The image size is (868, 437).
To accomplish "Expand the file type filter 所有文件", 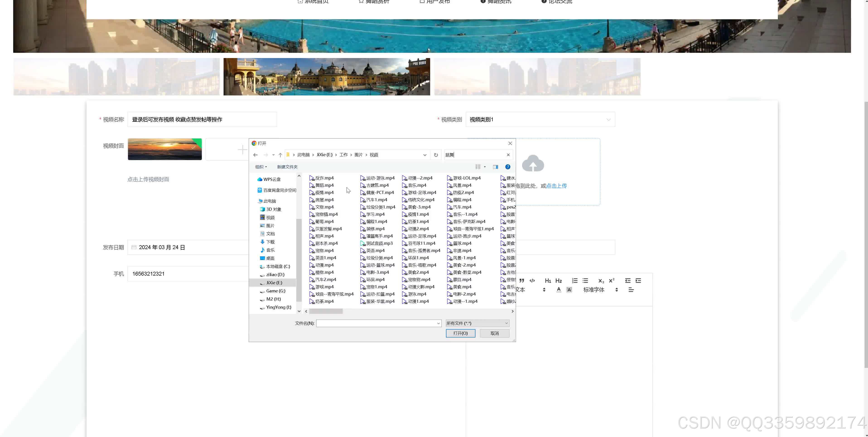I will 477,323.
